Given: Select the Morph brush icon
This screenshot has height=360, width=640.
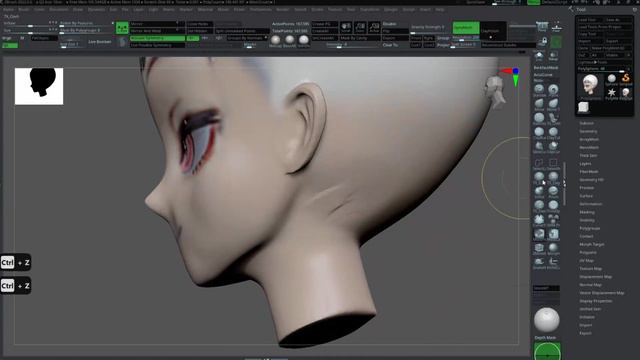Looking at the screenshot, I should [x=553, y=248].
